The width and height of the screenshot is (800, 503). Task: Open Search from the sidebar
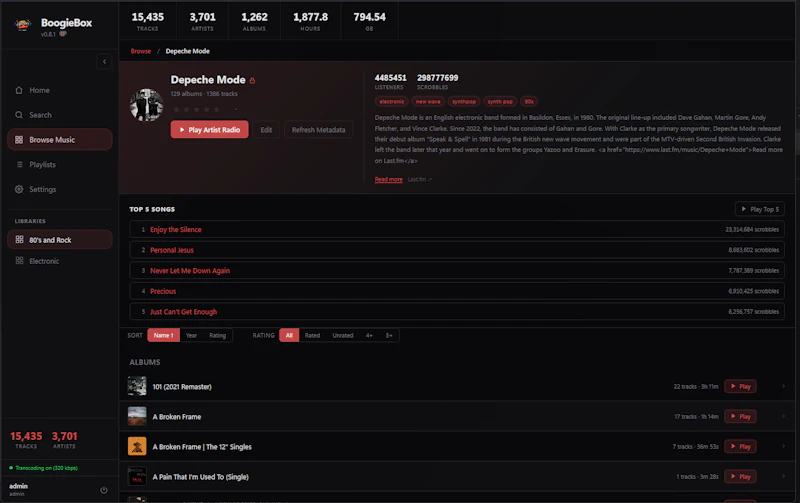click(x=60, y=115)
